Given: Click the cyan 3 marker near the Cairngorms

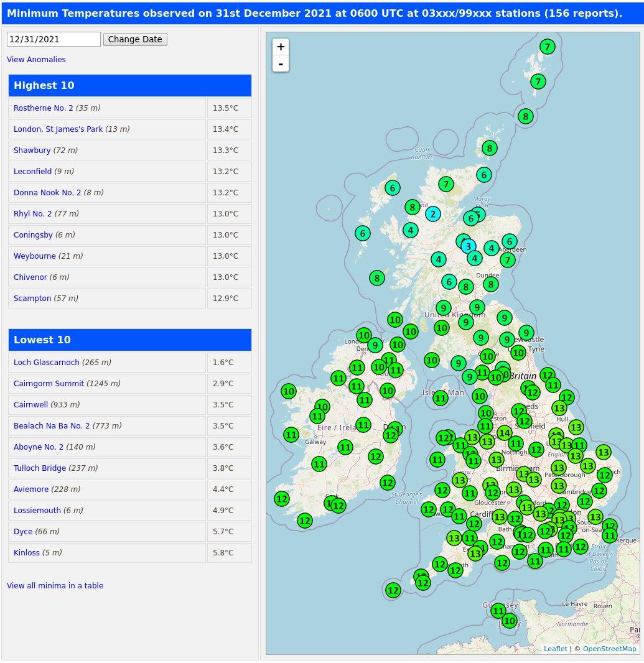Looking at the screenshot, I should [x=468, y=246].
